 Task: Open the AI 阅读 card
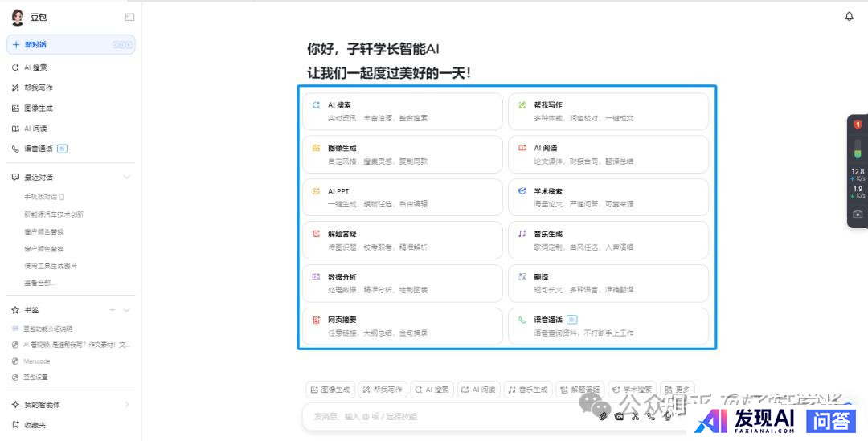pos(608,154)
